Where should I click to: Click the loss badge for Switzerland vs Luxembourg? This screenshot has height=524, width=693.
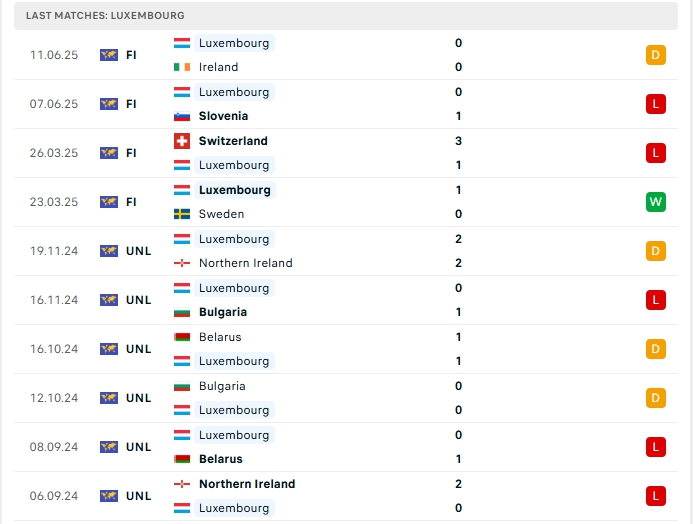click(x=655, y=153)
